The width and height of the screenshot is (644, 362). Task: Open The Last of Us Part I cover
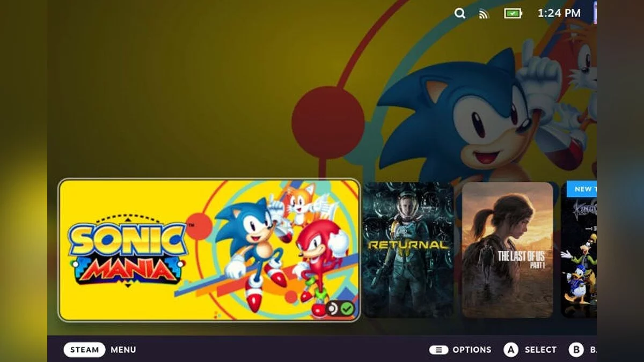(x=508, y=250)
